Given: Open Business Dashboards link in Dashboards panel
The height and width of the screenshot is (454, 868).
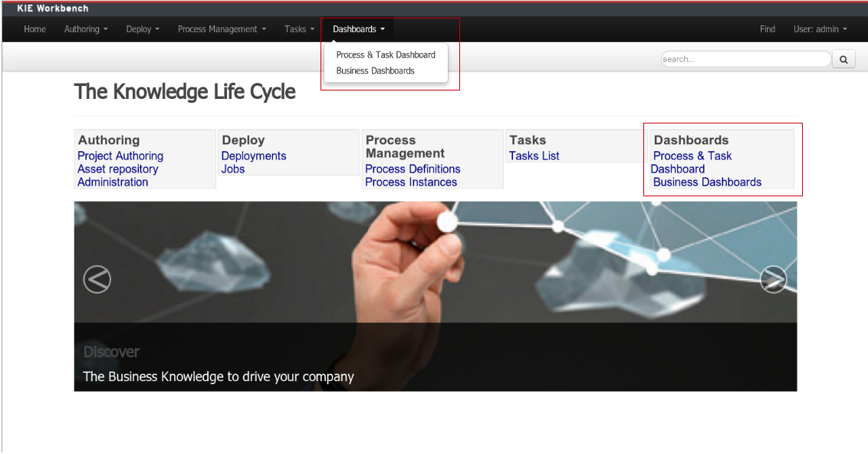Looking at the screenshot, I should pyautogui.click(x=708, y=183).
